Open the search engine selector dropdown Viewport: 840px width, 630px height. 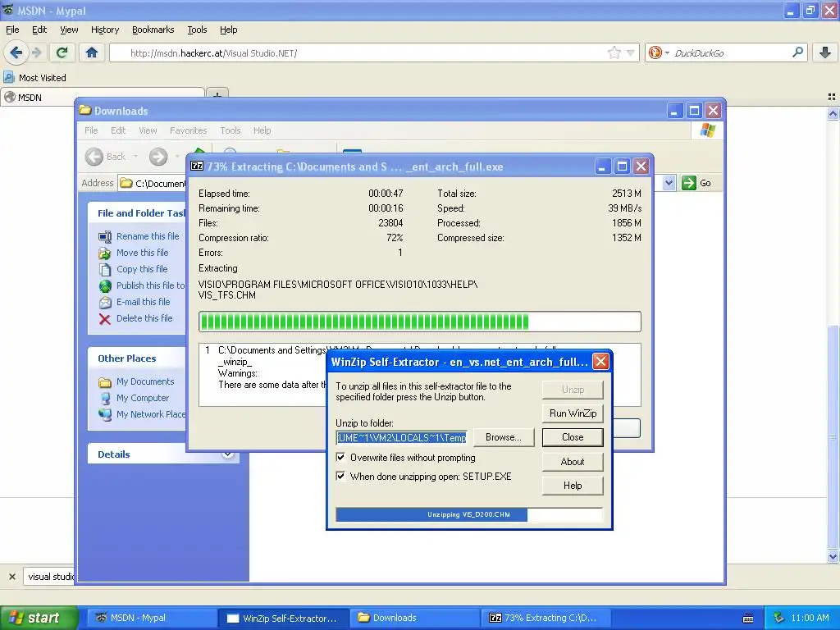[x=668, y=52]
